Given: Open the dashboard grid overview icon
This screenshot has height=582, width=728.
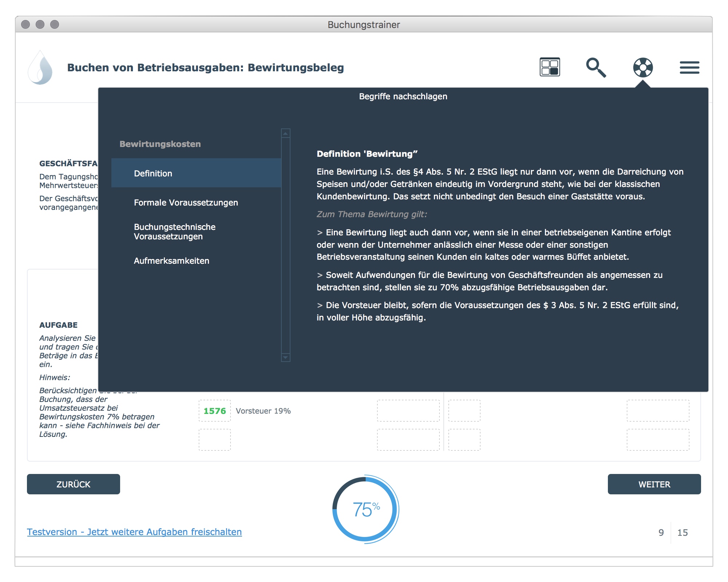Looking at the screenshot, I should 550,67.
